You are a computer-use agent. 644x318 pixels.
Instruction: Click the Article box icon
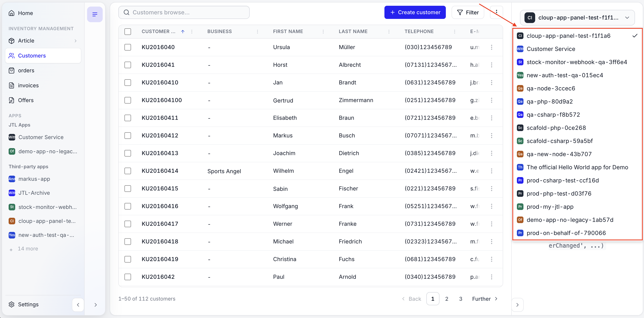pyautogui.click(x=11, y=40)
